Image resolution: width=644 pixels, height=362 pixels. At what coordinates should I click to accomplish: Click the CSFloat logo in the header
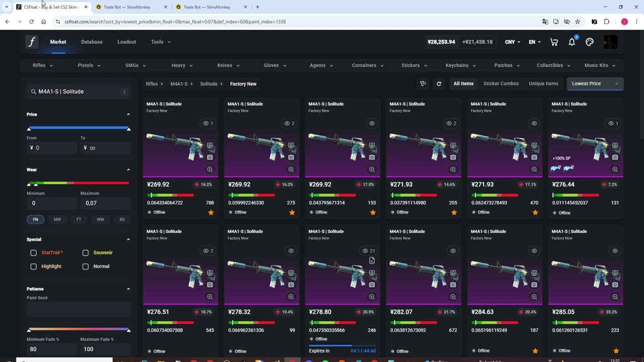pyautogui.click(x=31, y=42)
